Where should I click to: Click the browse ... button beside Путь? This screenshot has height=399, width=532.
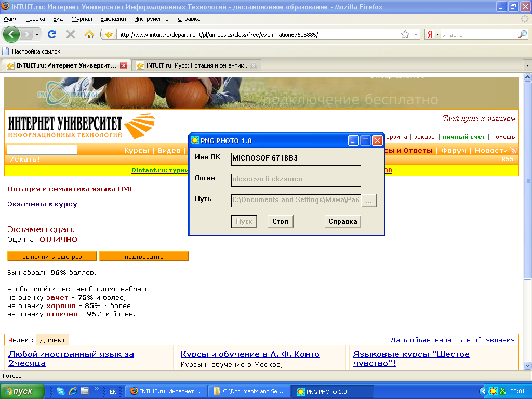pyautogui.click(x=369, y=201)
